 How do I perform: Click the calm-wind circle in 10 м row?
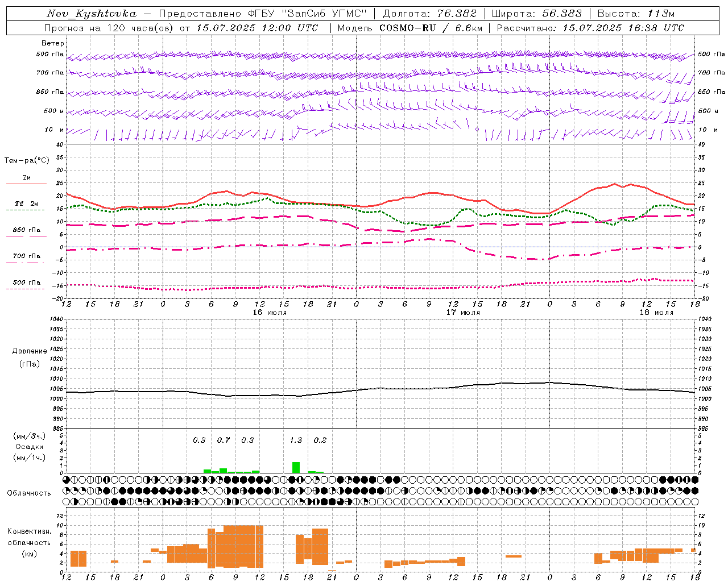pos(477,130)
